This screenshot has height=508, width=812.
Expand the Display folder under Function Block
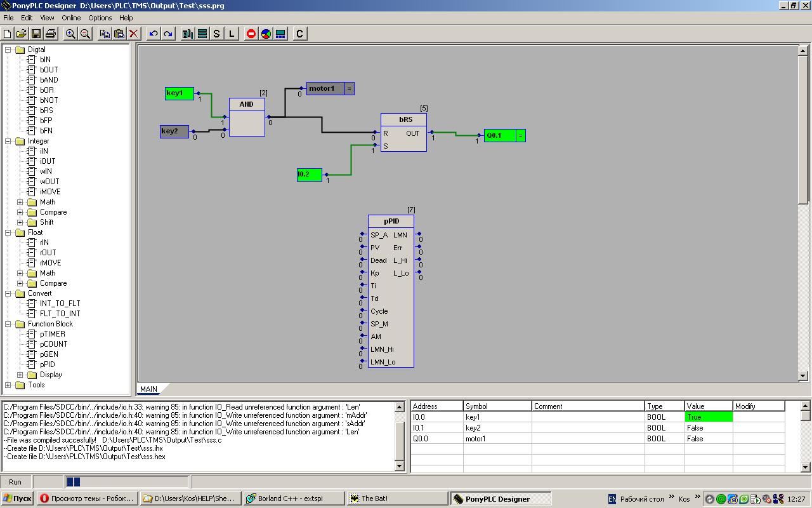coord(20,375)
